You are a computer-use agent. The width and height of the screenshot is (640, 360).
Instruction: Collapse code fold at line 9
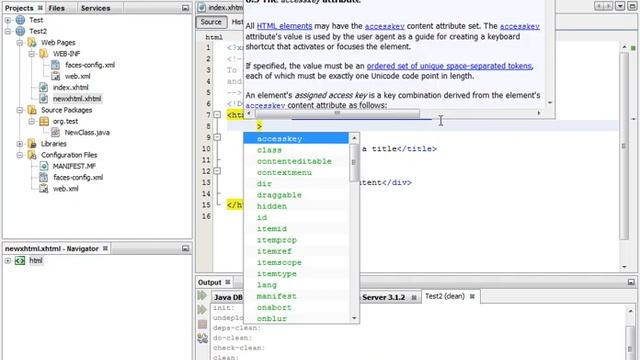tap(217, 137)
